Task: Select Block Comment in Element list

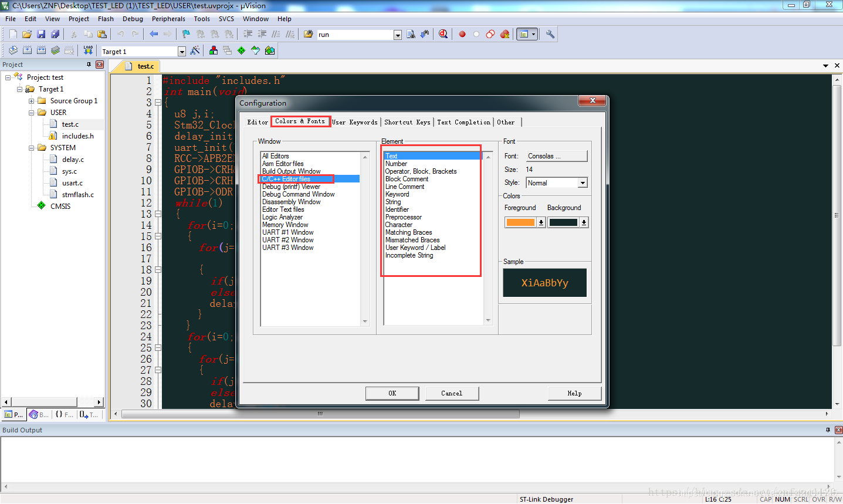Action: click(407, 179)
